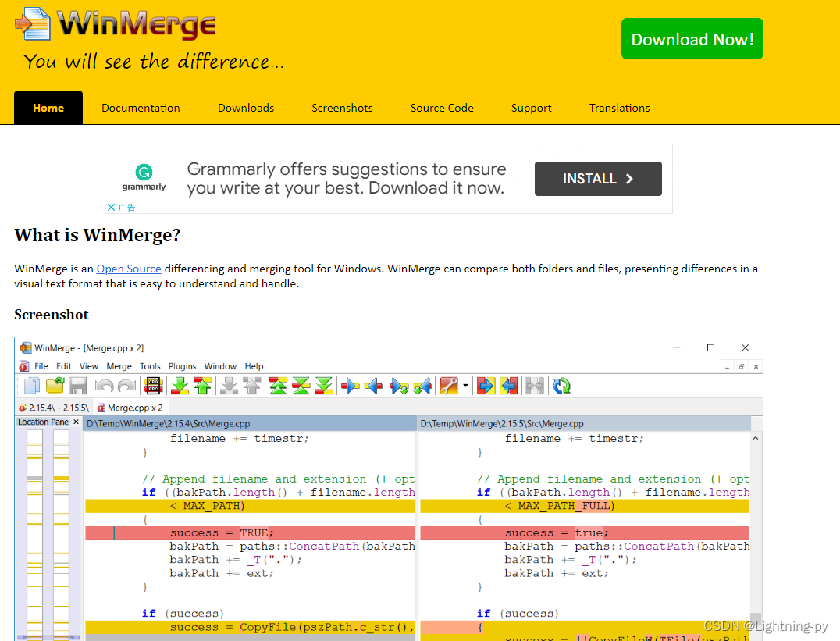Click the Save floppy disk icon
The height and width of the screenshot is (641, 840).
tap(78, 386)
